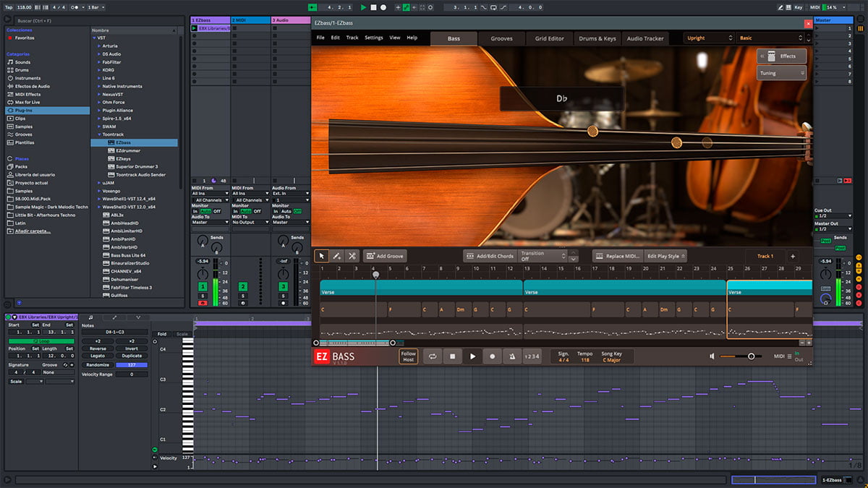Open the EZbass File menu
The image size is (868, 488).
click(320, 38)
